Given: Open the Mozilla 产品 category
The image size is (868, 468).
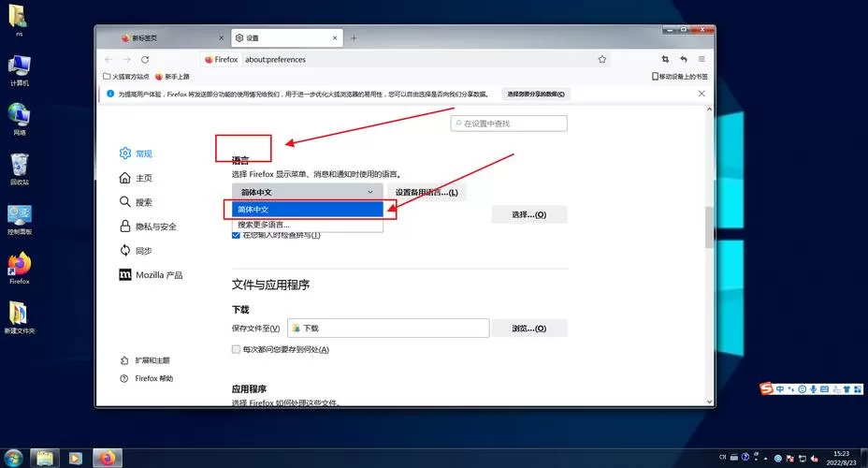Looking at the screenshot, I should [151, 275].
